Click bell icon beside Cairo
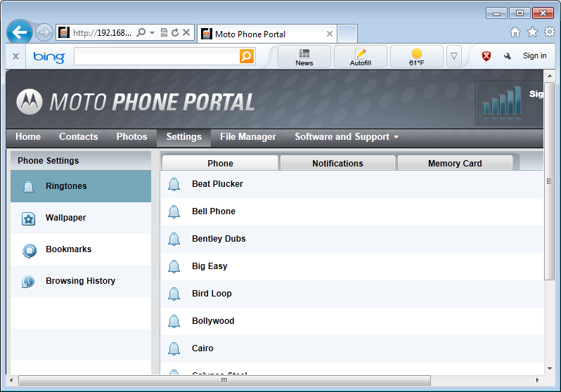Viewport: 561px width, 392px height. [174, 348]
